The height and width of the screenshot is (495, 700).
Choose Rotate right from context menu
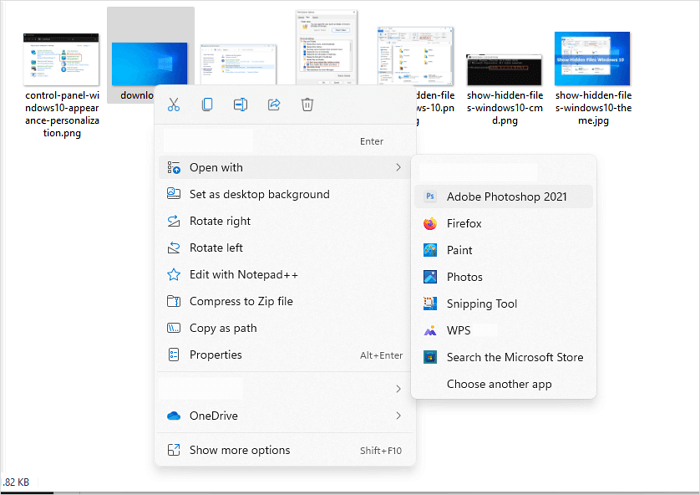pos(220,221)
